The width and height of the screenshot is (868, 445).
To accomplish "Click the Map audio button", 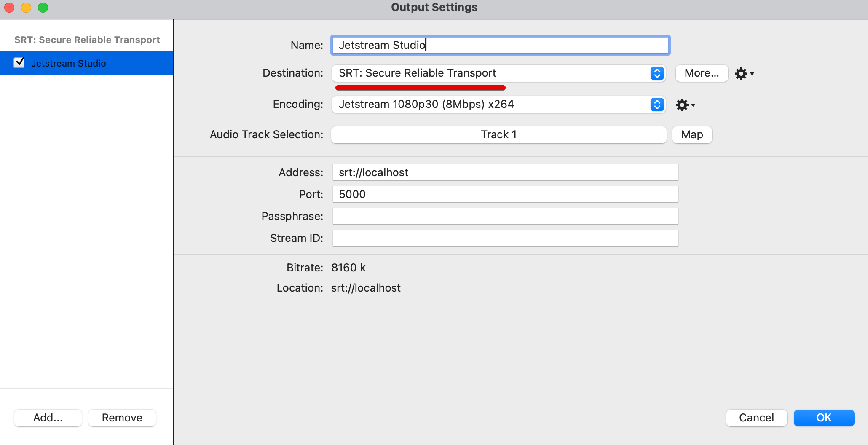I will click(x=692, y=135).
